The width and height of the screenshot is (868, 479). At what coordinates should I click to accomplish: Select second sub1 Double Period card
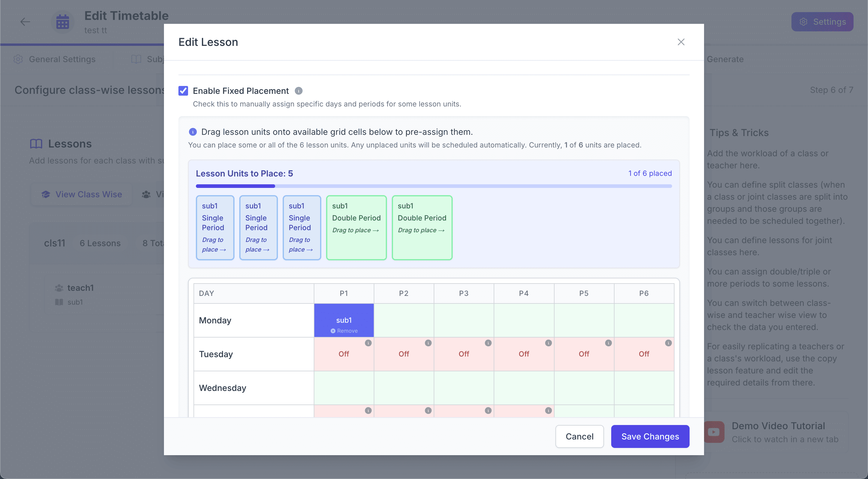pyautogui.click(x=422, y=228)
